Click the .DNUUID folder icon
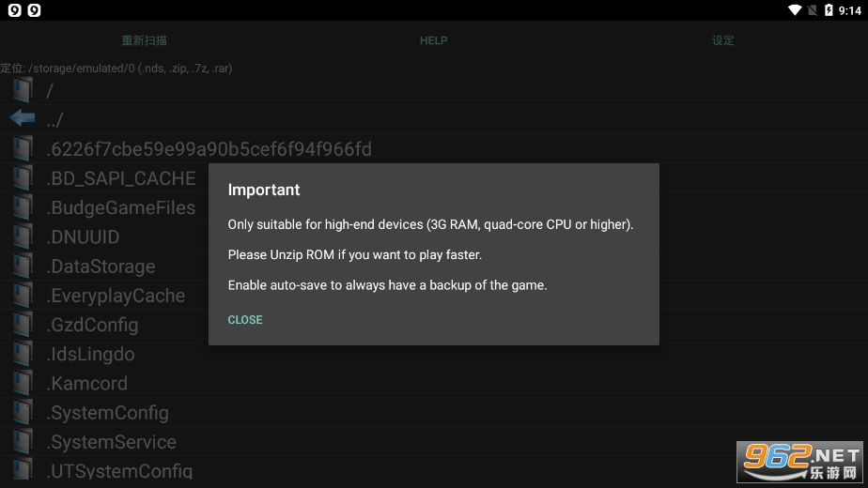The width and height of the screenshot is (868, 488). click(x=23, y=236)
